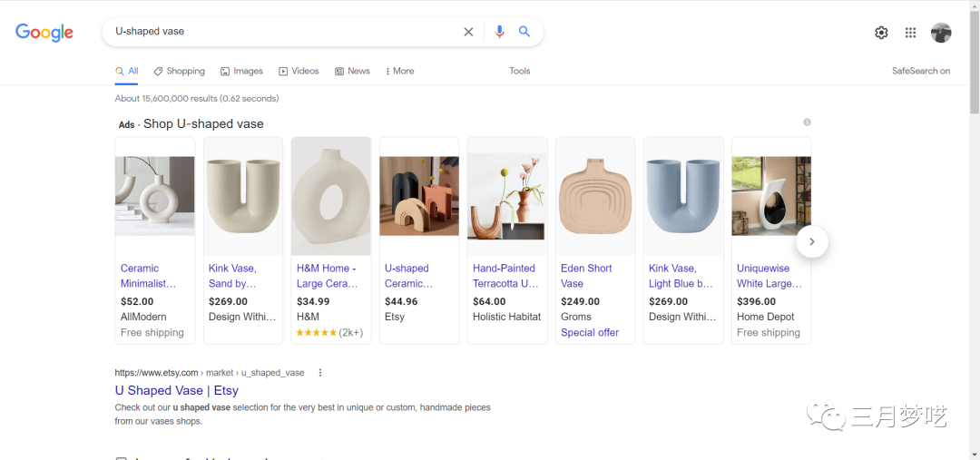This screenshot has height=460, width=980.
Task: Open H&M Home Large Ceramic link
Action: click(328, 276)
